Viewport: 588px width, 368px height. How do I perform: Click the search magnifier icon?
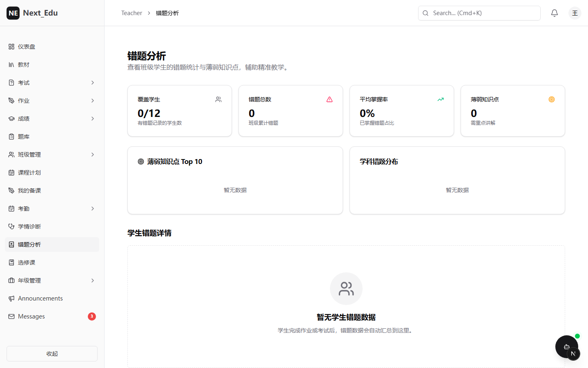(425, 13)
